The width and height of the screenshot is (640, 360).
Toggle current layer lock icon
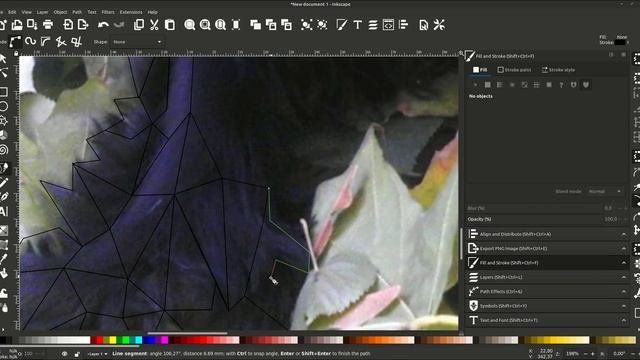coord(77,354)
